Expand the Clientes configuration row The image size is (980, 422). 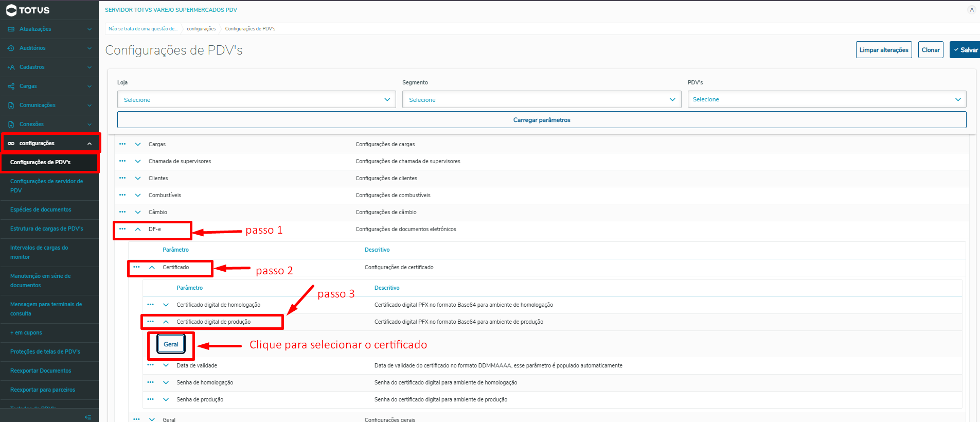(138, 178)
